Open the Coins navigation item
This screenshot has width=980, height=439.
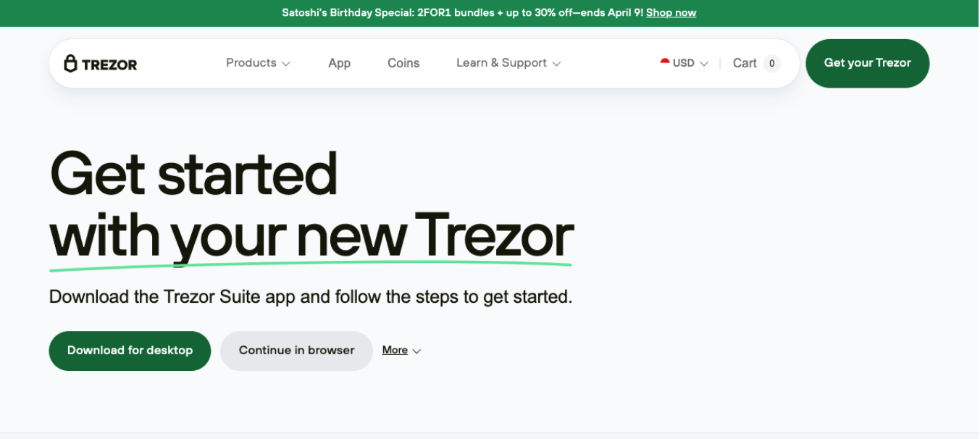tap(403, 63)
